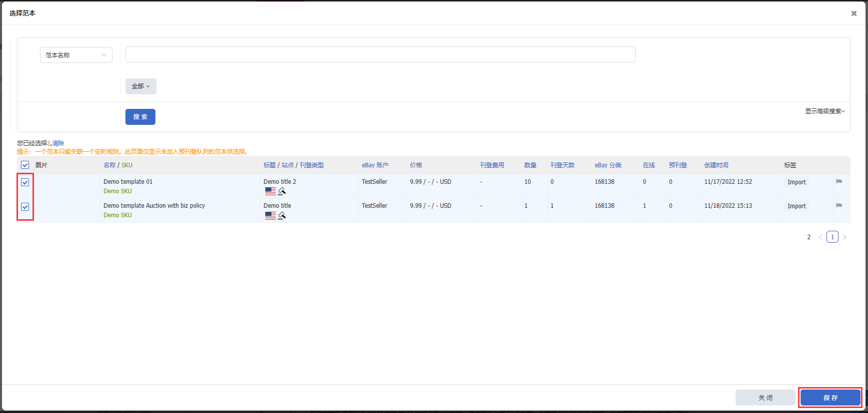This screenshot has height=413, width=868.
Task: Go to next page with right arrow
Action: (845, 237)
